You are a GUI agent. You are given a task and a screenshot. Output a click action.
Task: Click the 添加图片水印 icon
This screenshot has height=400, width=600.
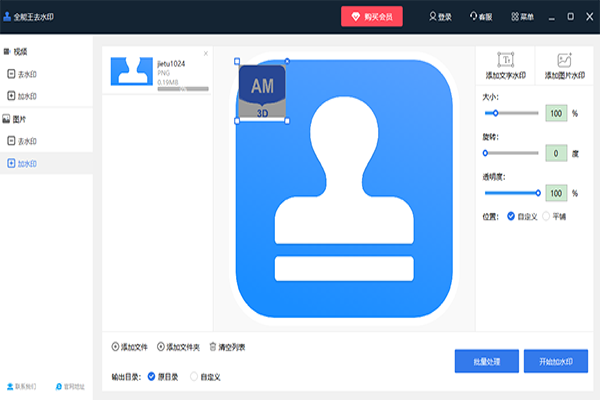coord(564,60)
